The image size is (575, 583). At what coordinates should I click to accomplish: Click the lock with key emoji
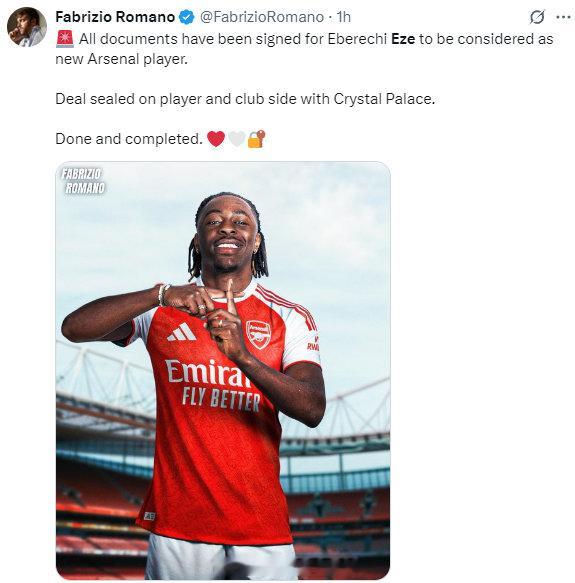click(x=257, y=139)
